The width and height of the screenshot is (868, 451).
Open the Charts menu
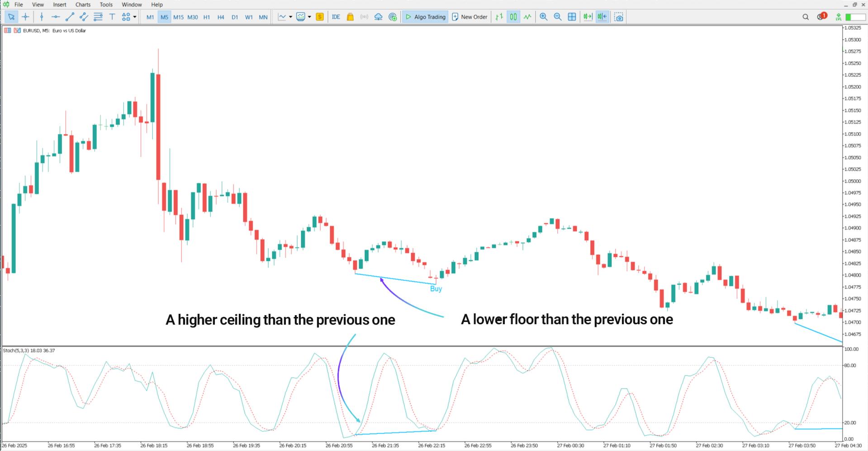click(x=83, y=5)
